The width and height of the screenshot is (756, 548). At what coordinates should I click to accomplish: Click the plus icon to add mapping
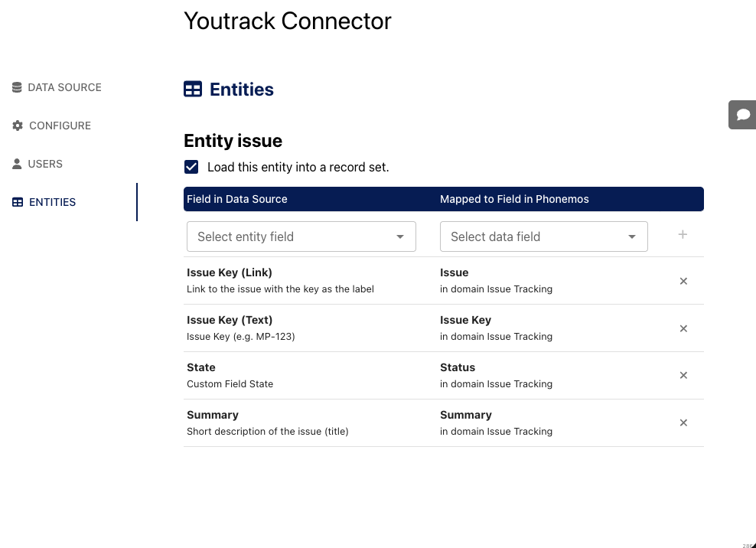point(683,235)
